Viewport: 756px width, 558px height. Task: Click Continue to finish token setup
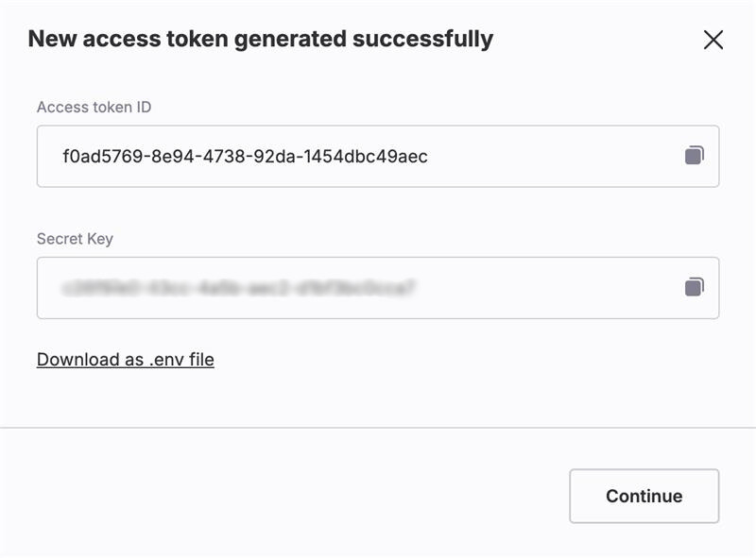tap(644, 495)
